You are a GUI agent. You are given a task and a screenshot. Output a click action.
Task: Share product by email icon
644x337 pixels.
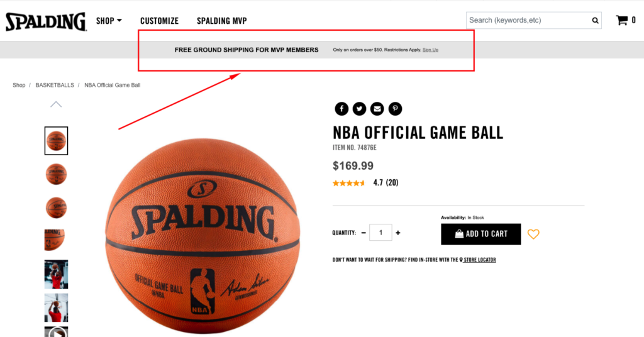pos(377,109)
